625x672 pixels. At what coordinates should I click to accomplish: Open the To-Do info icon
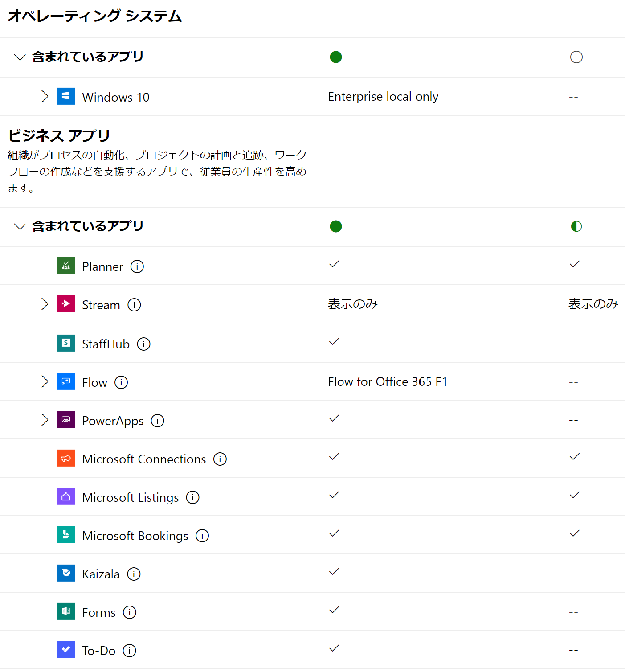[129, 651]
